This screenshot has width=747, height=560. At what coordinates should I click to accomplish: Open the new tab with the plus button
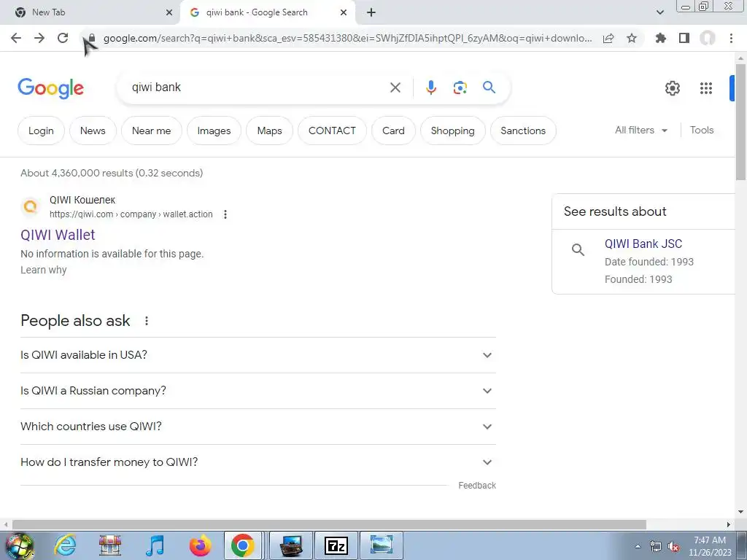point(371,12)
